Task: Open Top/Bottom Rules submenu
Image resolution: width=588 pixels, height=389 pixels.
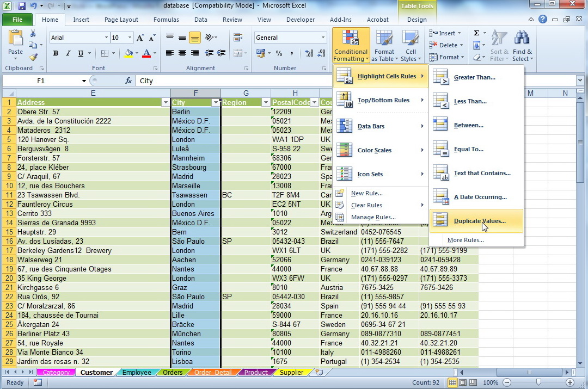Action: pyautogui.click(x=381, y=100)
